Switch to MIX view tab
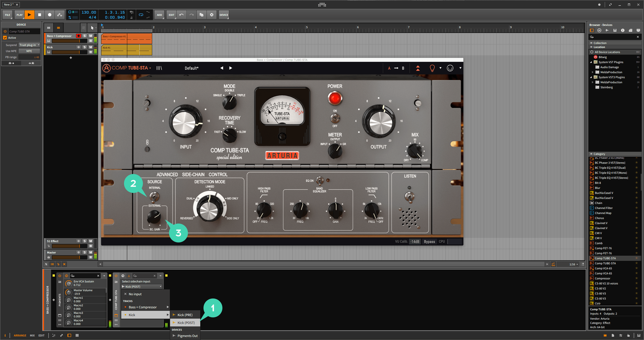 pyautogui.click(x=32, y=335)
